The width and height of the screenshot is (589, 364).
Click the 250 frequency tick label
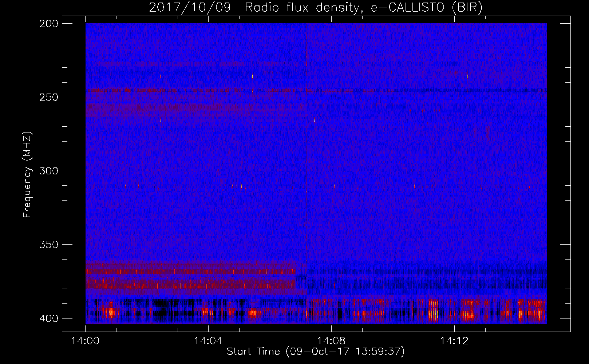pyautogui.click(x=48, y=97)
